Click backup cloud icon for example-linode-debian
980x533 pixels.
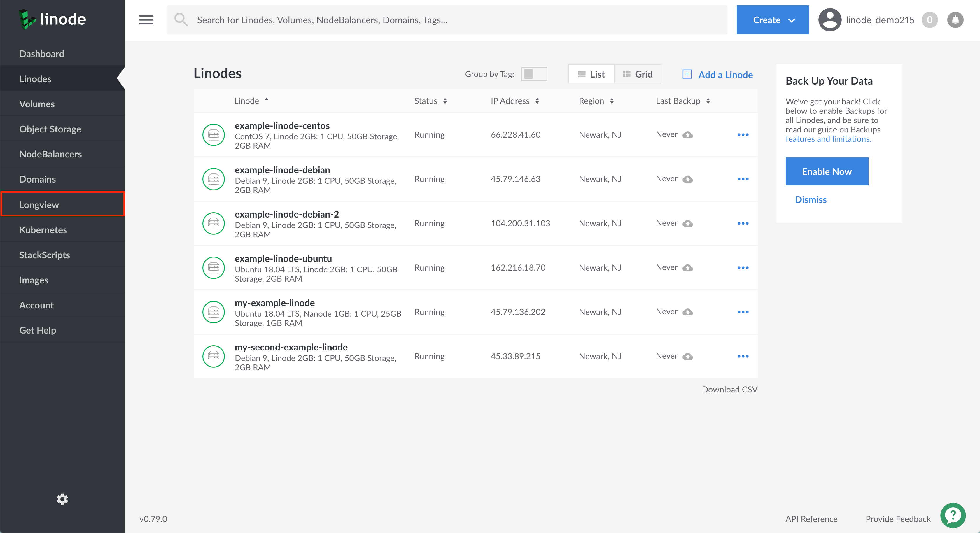click(x=687, y=179)
